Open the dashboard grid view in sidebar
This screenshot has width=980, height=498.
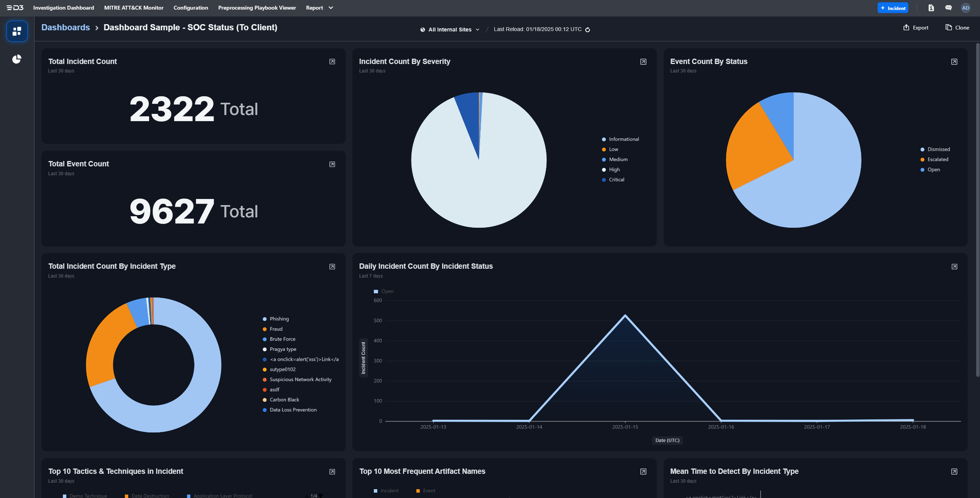pos(16,31)
